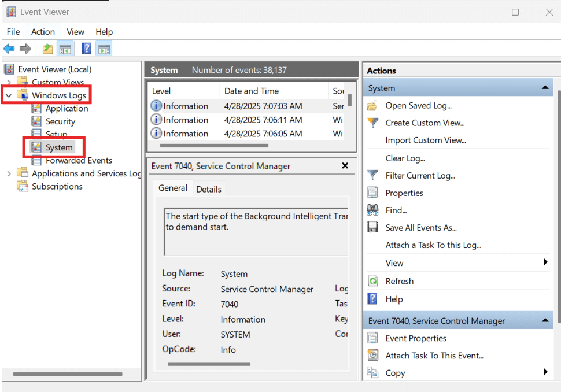The width and height of the screenshot is (561, 392).
Task: Click the Forward navigation arrow
Action: pos(25,49)
